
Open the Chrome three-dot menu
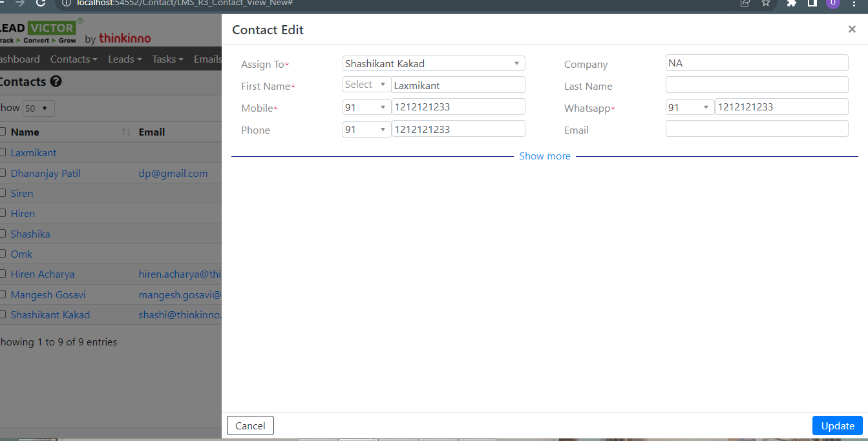[854, 3]
